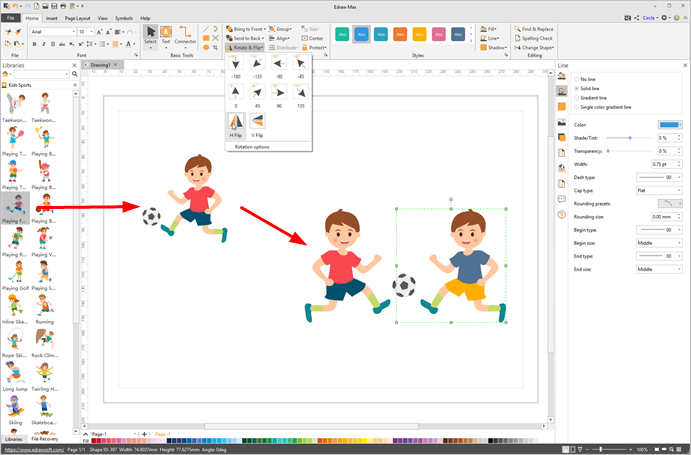Click the library search magnifier icon
Image resolution: width=691 pixels, height=455 pixels.
74,74
